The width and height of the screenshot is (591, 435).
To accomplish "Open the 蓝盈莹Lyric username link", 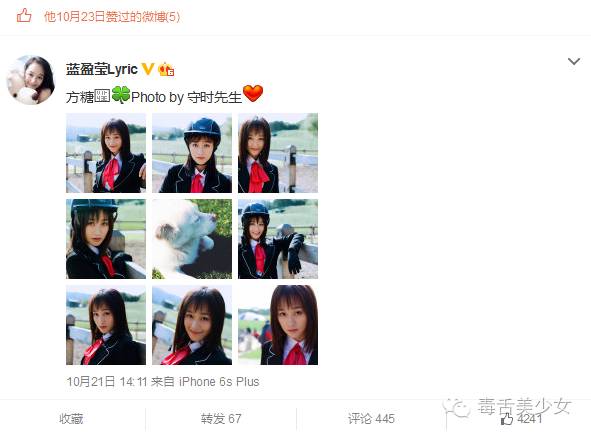I will (x=102, y=69).
